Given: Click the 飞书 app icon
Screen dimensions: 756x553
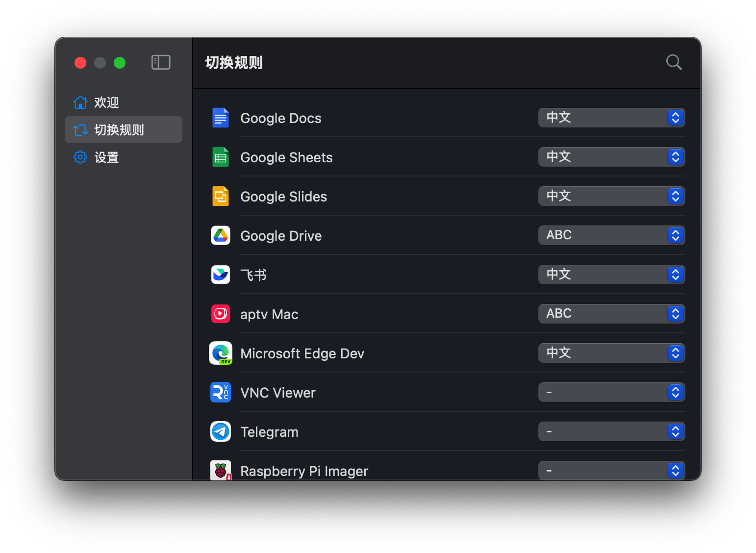Looking at the screenshot, I should pyautogui.click(x=221, y=275).
